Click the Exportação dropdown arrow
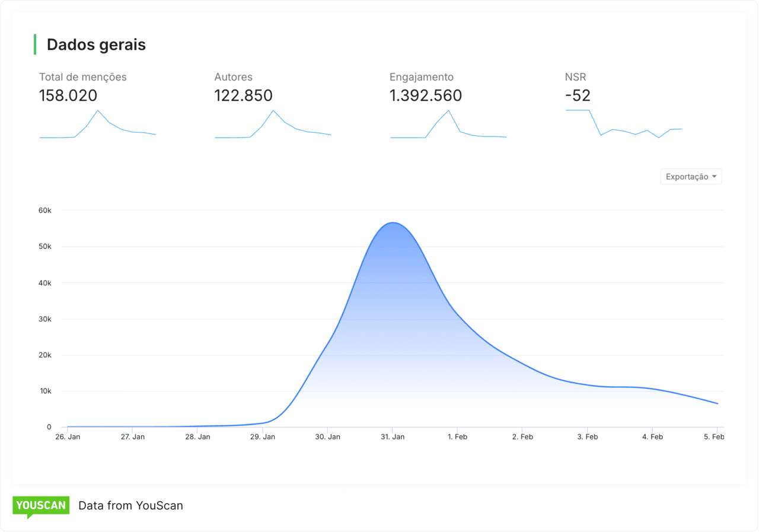This screenshot has width=759, height=532. tap(714, 177)
